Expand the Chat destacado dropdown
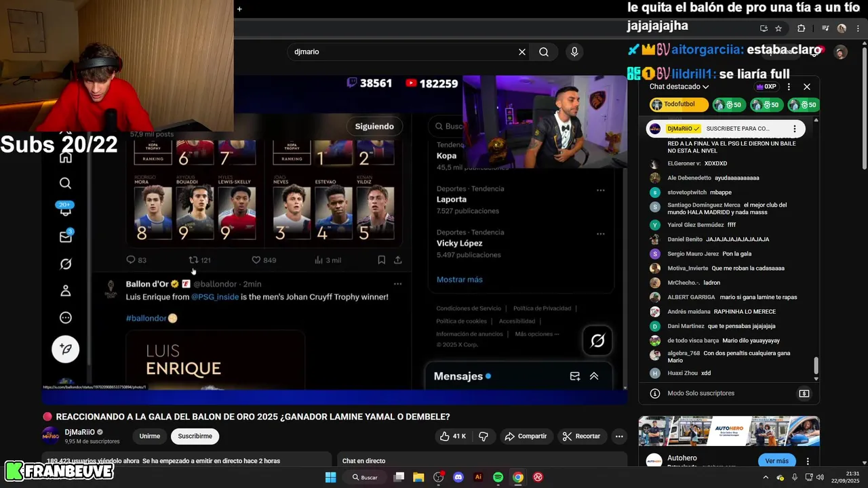The height and width of the screenshot is (488, 868). coord(679,87)
